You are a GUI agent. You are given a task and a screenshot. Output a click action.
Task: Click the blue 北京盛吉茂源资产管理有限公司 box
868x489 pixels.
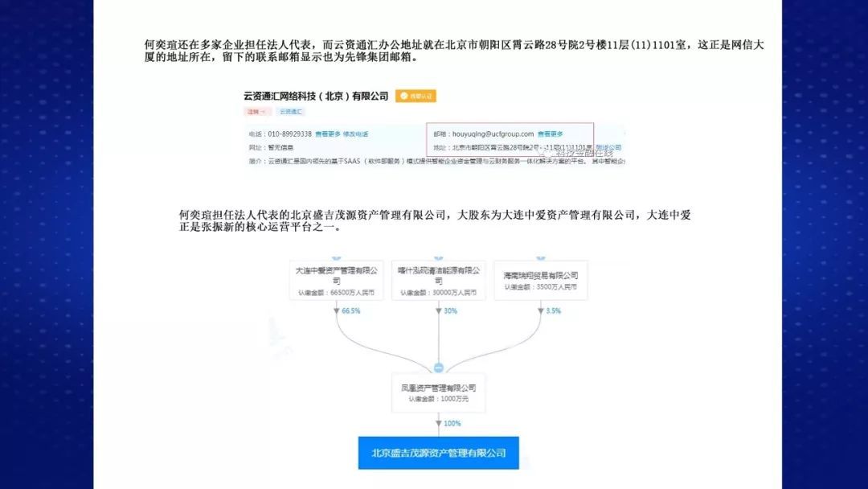pos(439,453)
